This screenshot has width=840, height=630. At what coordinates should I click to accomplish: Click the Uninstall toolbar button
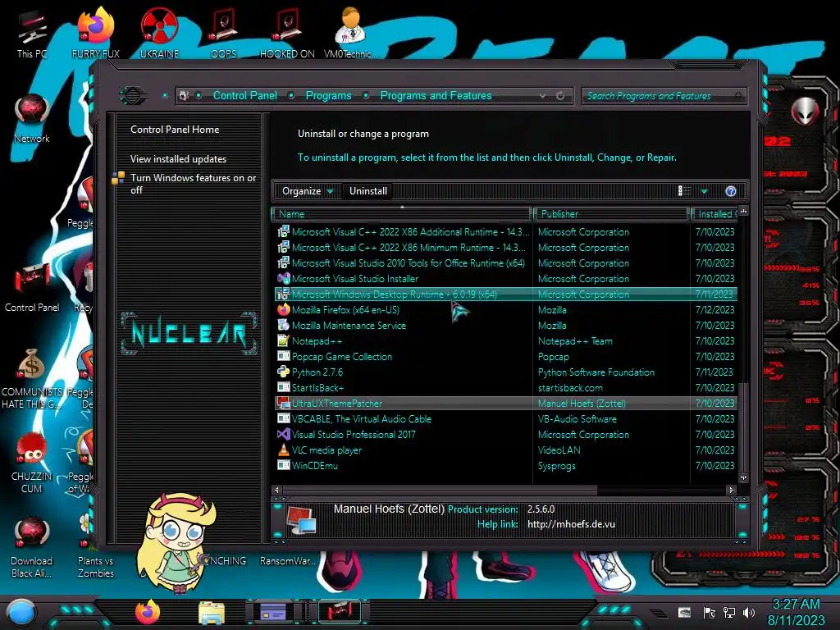tap(368, 191)
